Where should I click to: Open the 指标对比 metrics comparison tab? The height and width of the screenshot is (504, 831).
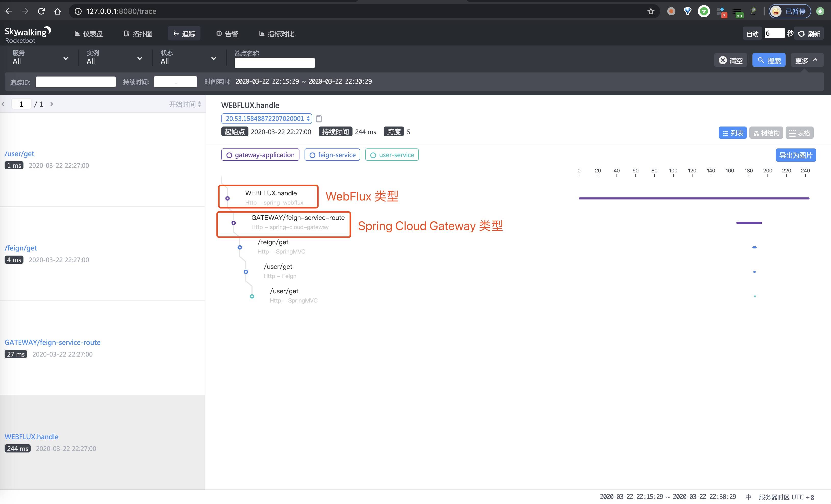tap(276, 34)
